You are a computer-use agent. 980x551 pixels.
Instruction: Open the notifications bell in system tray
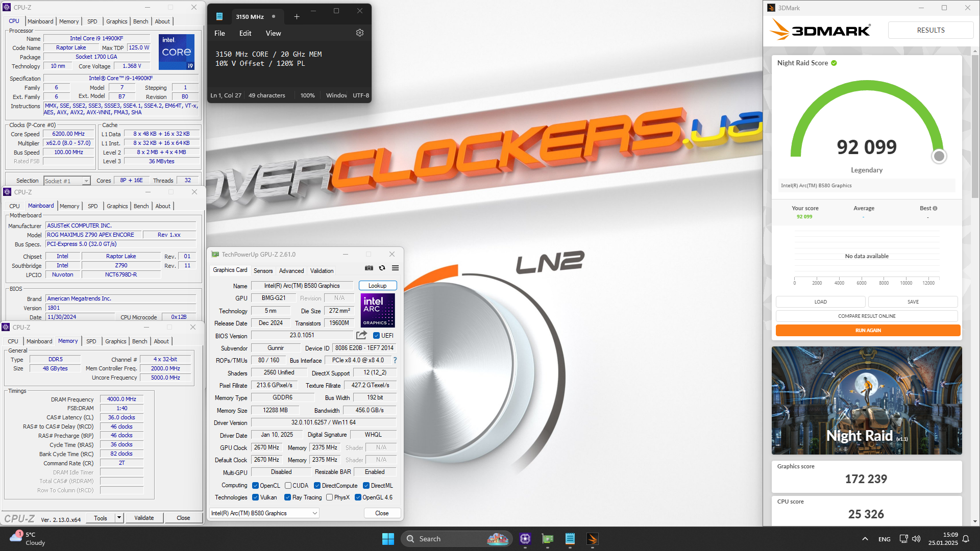966,539
